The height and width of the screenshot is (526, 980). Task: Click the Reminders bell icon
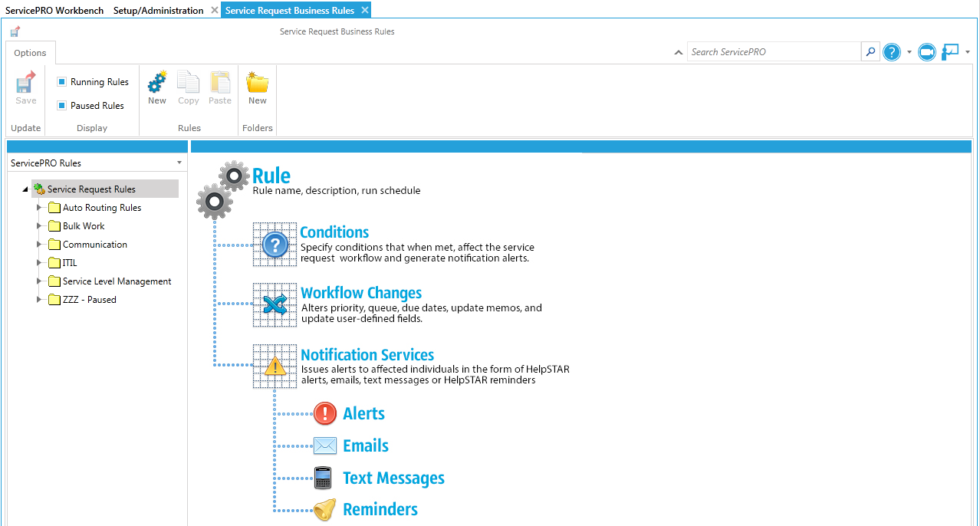[325, 510]
